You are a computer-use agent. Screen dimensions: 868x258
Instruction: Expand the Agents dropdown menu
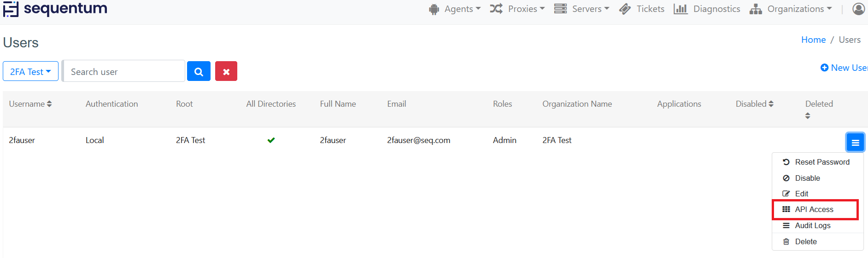coord(455,9)
